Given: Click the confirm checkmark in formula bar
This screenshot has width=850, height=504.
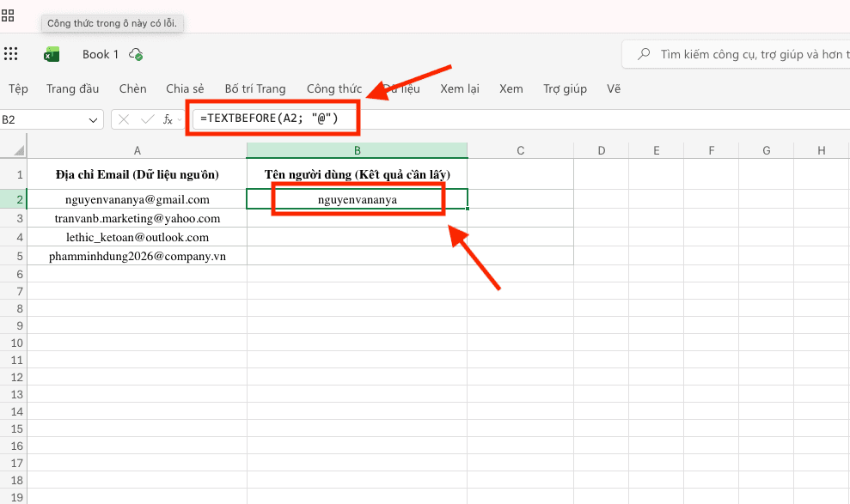Looking at the screenshot, I should point(147,119).
